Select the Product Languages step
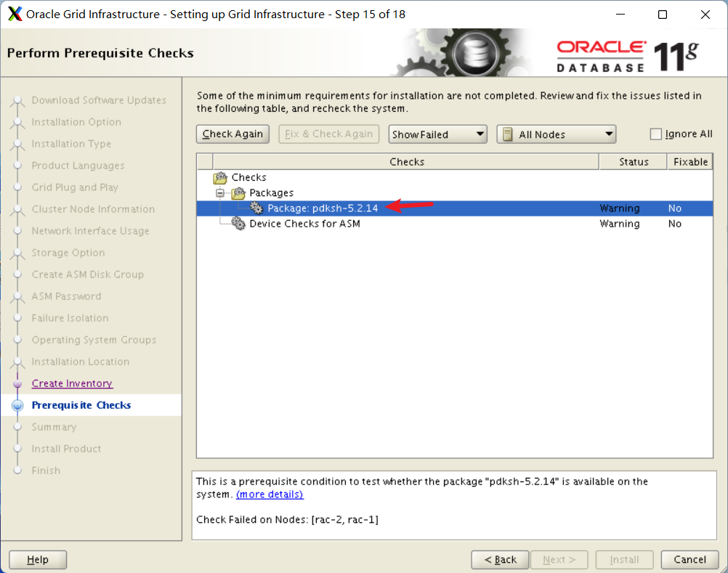 pyautogui.click(x=78, y=166)
